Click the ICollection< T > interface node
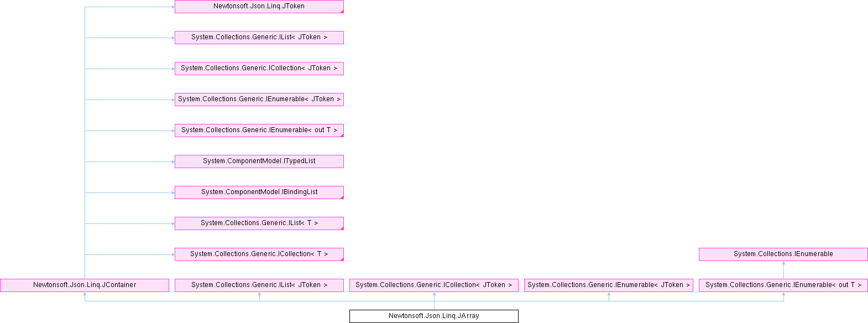868x323 pixels. point(259,254)
